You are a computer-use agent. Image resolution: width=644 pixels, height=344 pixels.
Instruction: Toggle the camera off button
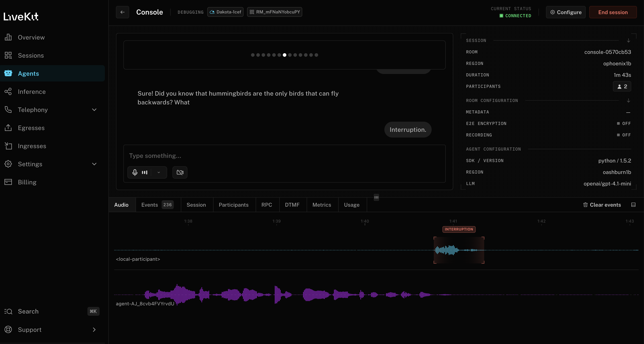click(180, 172)
